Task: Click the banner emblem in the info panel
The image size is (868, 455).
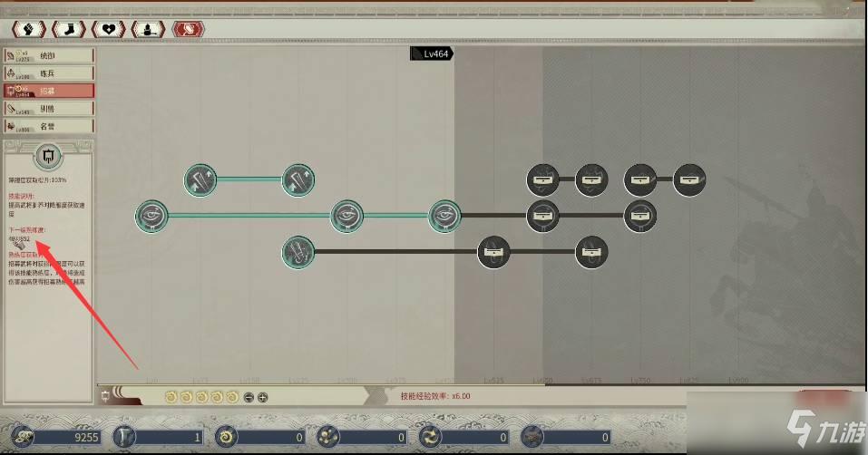Action: pos(48,157)
